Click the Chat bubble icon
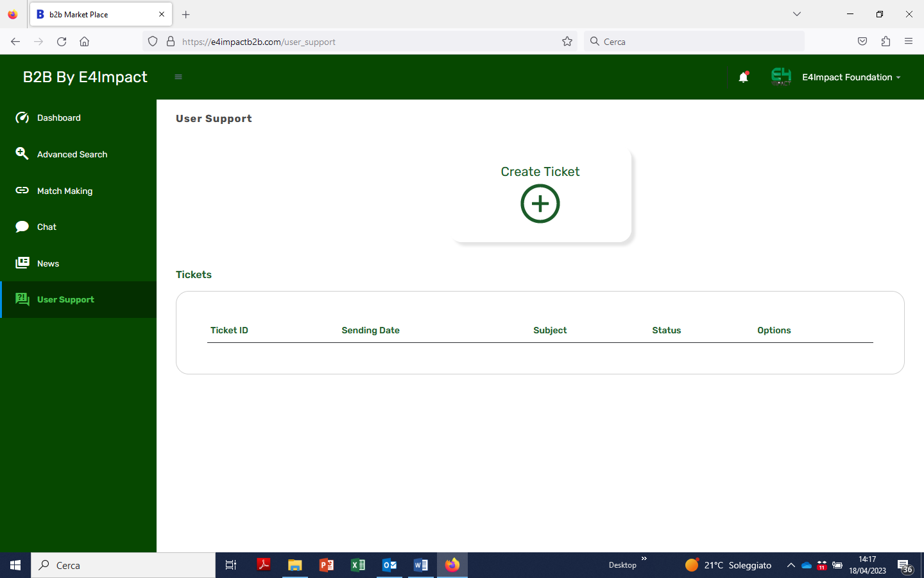 tap(22, 227)
